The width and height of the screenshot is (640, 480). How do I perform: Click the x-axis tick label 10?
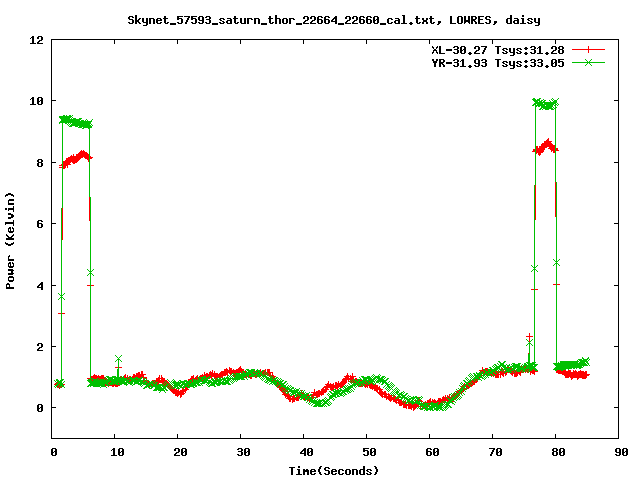(x=117, y=452)
